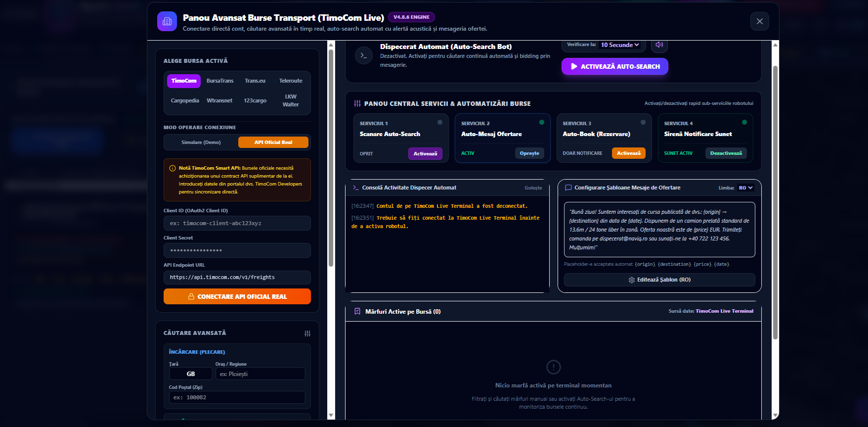868x427 pixels.
Task: Deactivate Sirenă Notificare Sunet service
Action: point(726,153)
